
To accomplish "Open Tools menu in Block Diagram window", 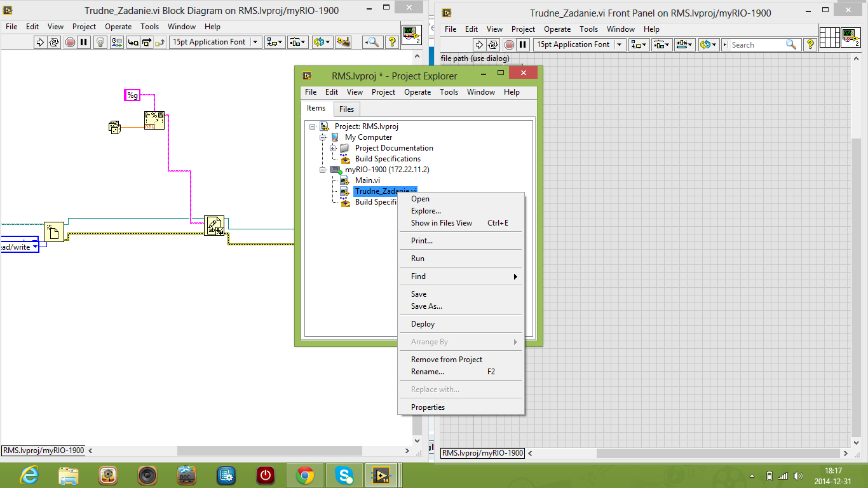I will tap(150, 27).
